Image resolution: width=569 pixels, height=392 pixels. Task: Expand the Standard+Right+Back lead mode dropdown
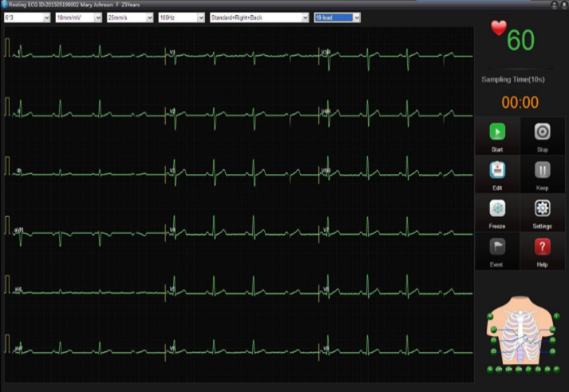(x=259, y=17)
